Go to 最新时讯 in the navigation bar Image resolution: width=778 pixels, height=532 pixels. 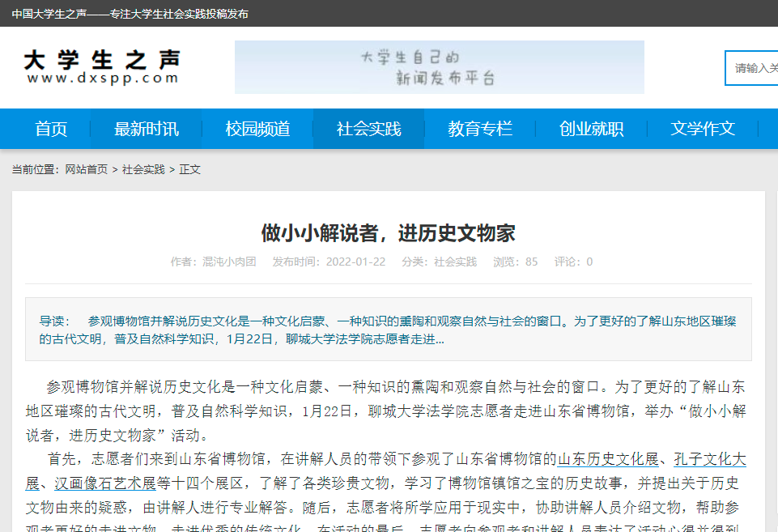pos(147,129)
